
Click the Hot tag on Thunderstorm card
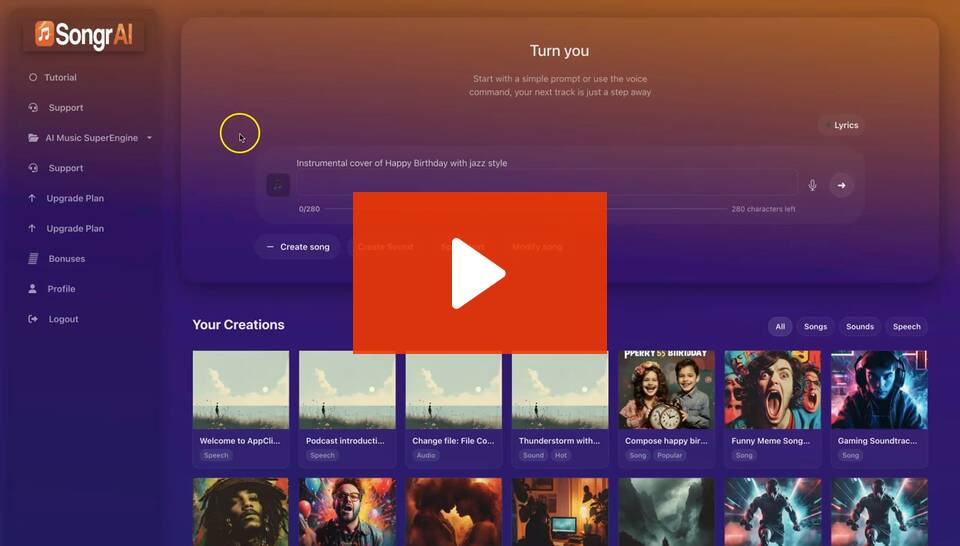[561, 455]
